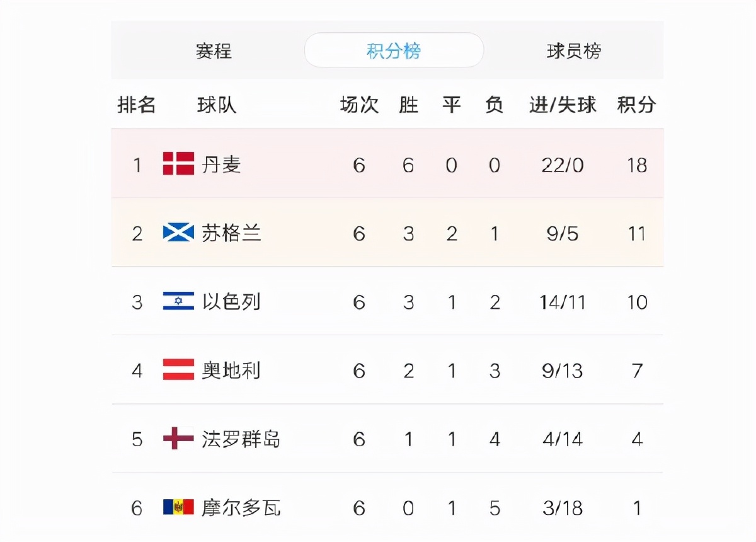Click the Faroe Islands flag icon
756x542 pixels.
point(178,438)
